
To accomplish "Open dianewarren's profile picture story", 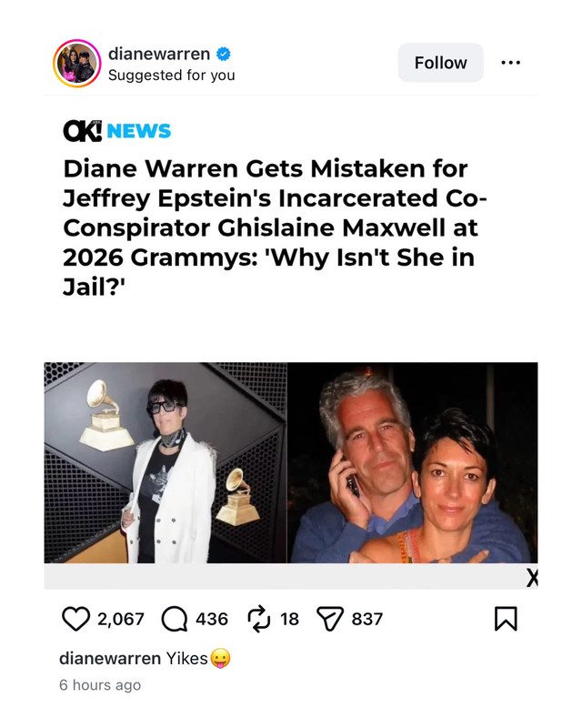I will point(77,64).
